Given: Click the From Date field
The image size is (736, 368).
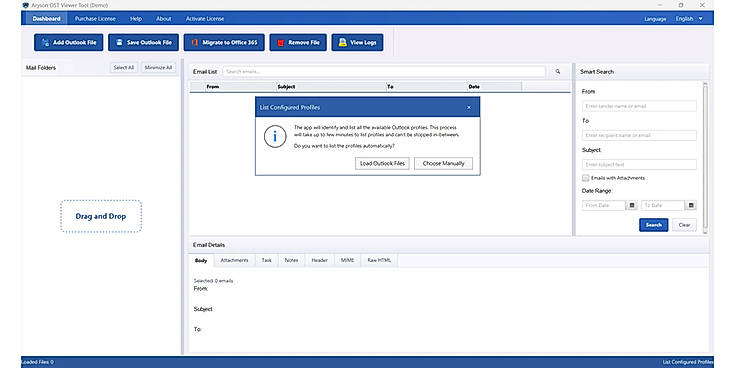Looking at the screenshot, I should coord(604,206).
